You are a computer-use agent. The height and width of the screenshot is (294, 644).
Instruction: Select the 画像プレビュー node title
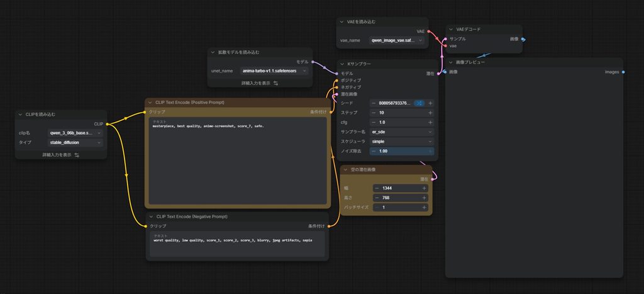click(470, 62)
